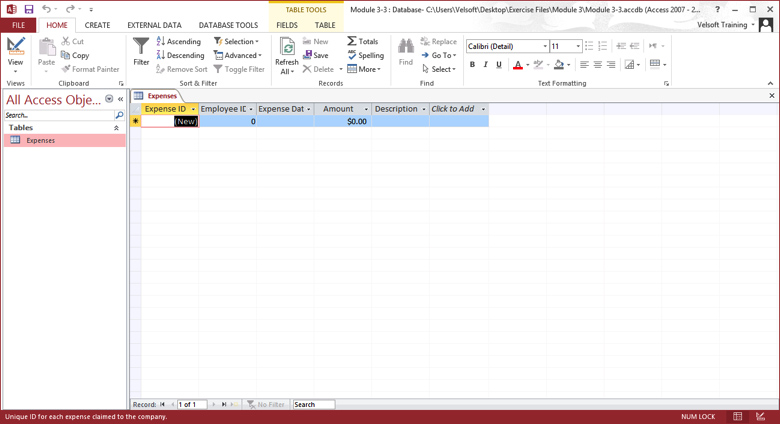Image resolution: width=780 pixels, height=424 pixels.
Task: Open the font size dropdown
Action: point(577,47)
